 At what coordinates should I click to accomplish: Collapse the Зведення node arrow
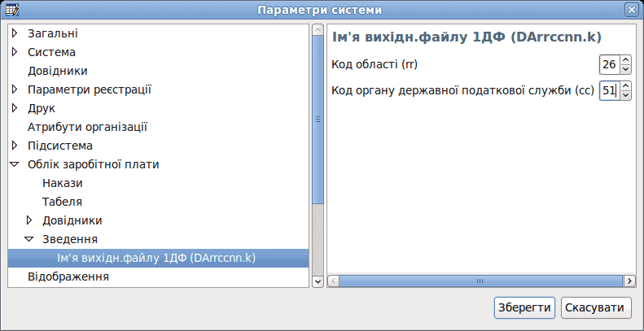[29, 239]
